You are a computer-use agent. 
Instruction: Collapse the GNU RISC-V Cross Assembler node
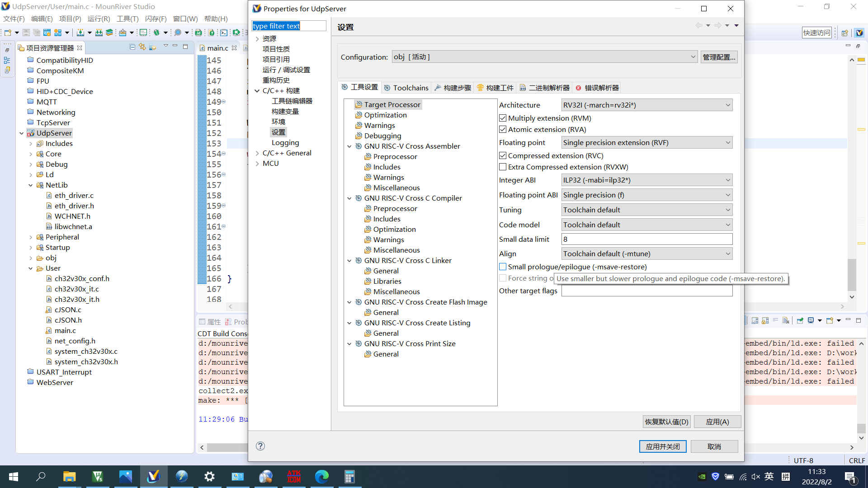pyautogui.click(x=349, y=146)
